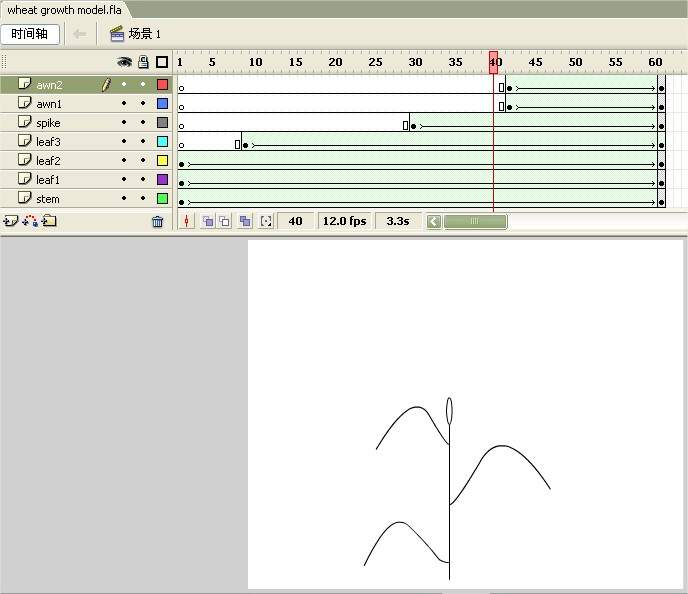Click the current frame field showing 40
Image resolution: width=688 pixels, height=594 pixels.
point(295,221)
